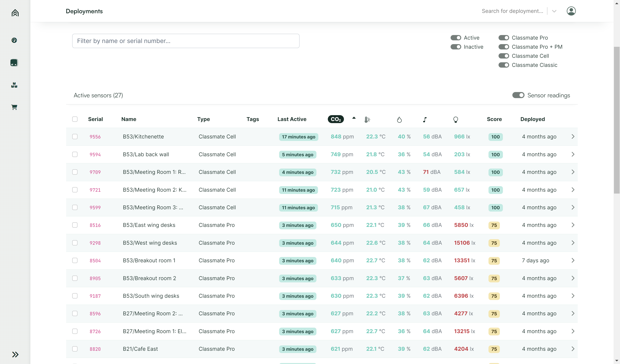Click the filter by name input field
This screenshot has width=620, height=364.
tap(186, 41)
